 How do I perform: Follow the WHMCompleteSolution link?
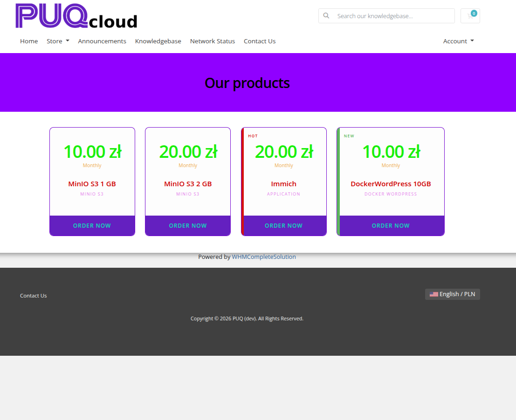click(264, 257)
